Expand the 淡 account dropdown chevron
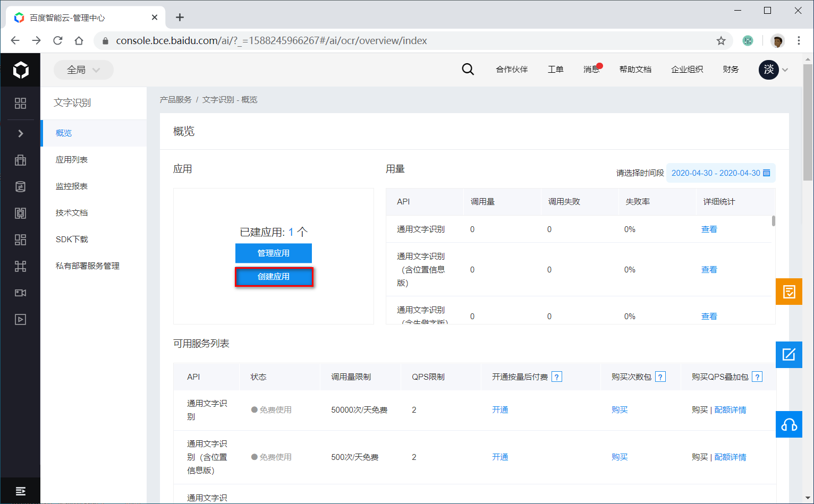 (x=785, y=70)
